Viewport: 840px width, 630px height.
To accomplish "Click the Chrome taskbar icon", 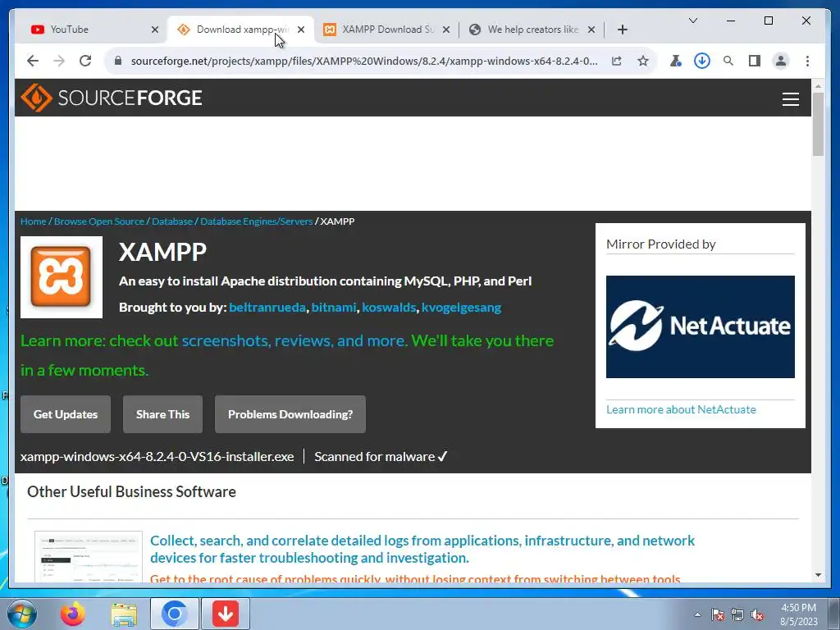I will click(x=174, y=614).
